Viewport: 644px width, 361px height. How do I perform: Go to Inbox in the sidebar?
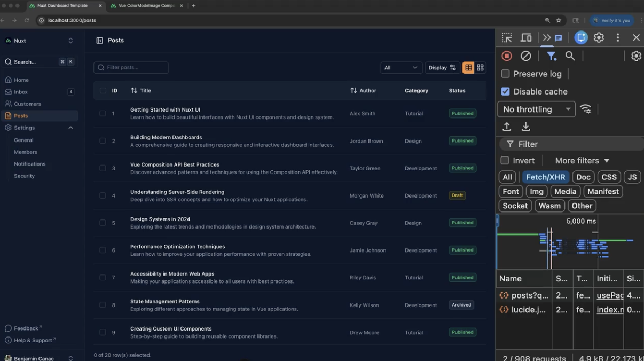[x=39, y=92]
